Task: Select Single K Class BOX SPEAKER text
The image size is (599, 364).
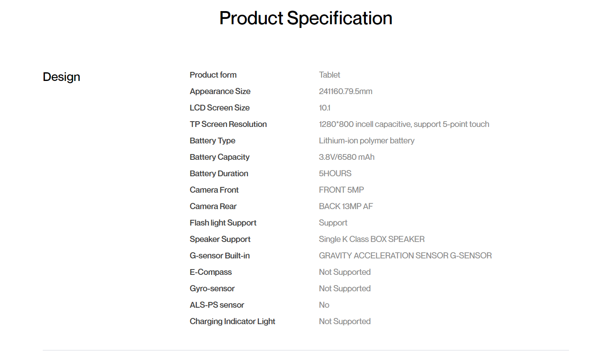Action: tap(372, 239)
